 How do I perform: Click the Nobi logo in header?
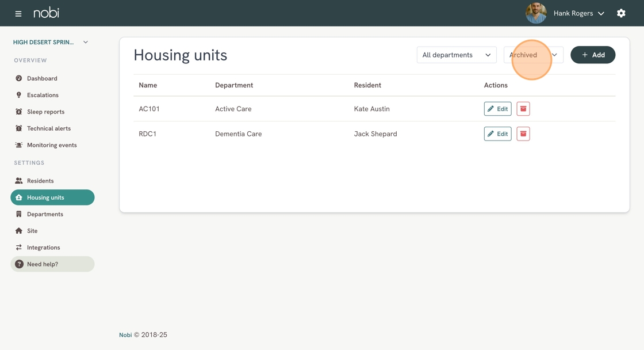pos(46,13)
